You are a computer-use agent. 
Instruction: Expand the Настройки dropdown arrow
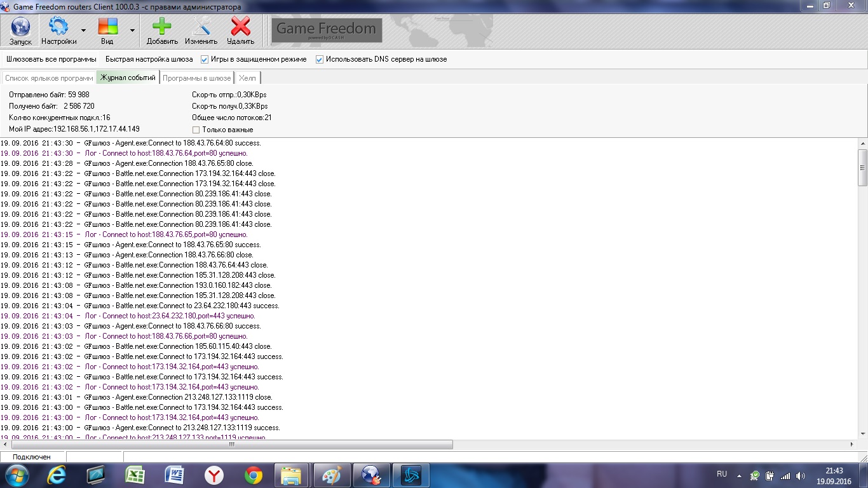(83, 30)
